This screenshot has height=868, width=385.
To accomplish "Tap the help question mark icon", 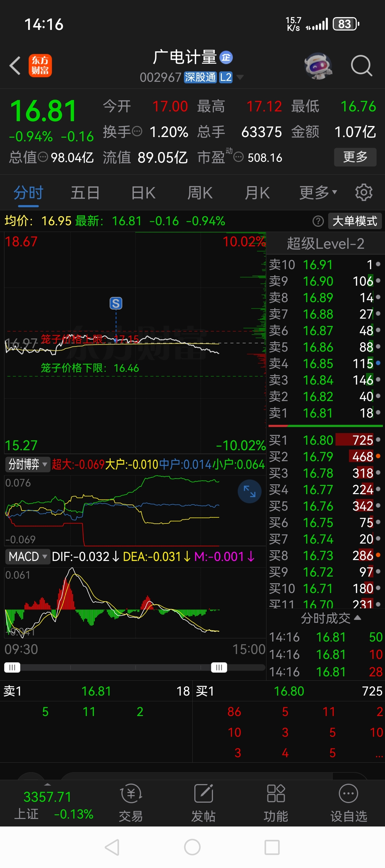I will (x=318, y=221).
